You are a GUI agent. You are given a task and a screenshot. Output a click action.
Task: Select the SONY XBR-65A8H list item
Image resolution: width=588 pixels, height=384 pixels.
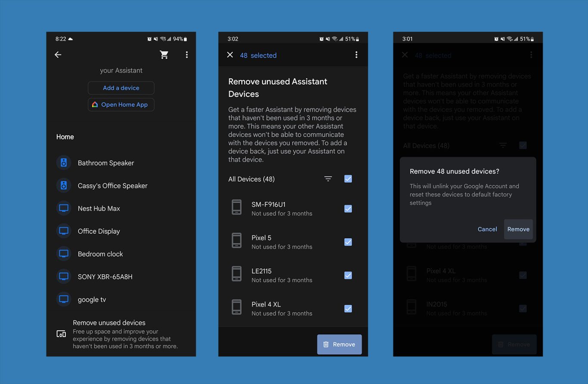tap(105, 277)
